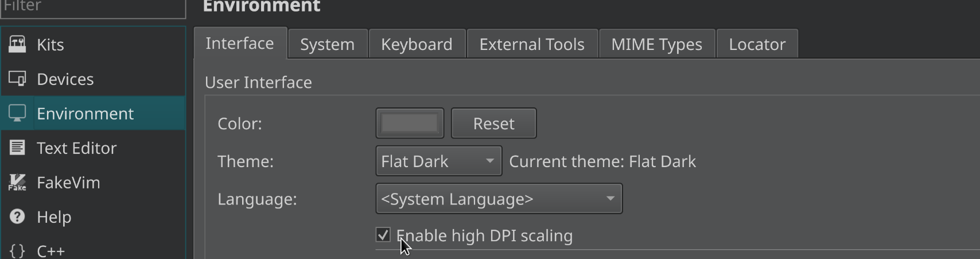Image resolution: width=980 pixels, height=259 pixels.
Task: Click the Devices monitor icon
Action: coord(17,79)
